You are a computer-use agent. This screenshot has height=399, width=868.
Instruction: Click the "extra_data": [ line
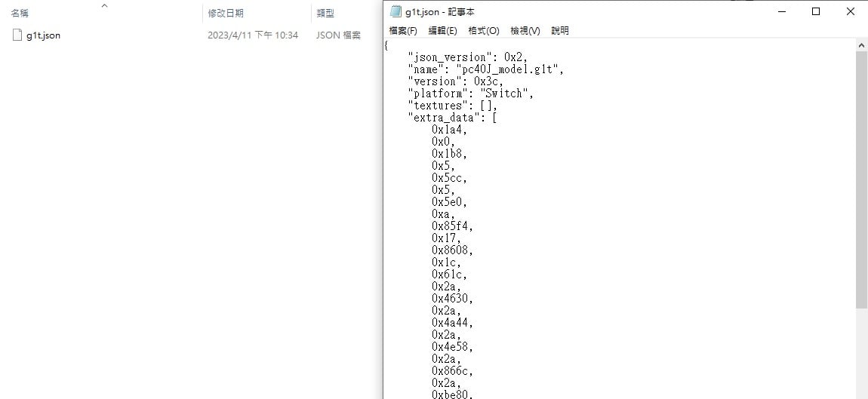click(x=453, y=118)
